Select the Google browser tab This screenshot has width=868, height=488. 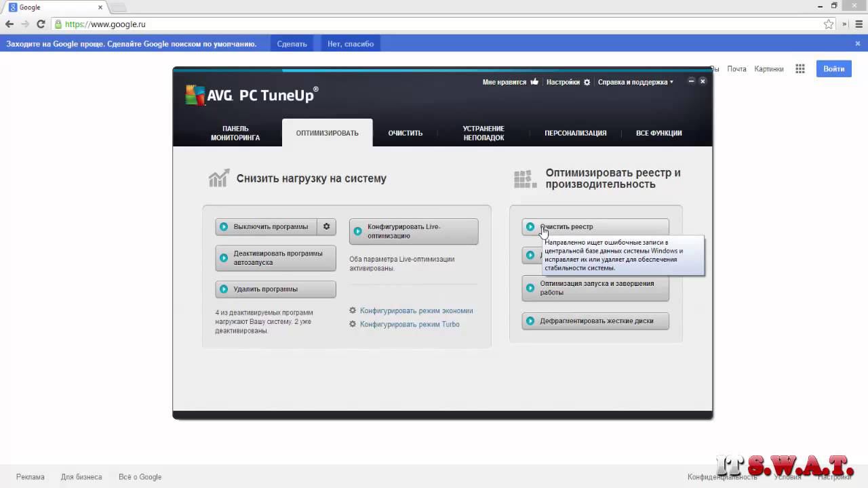point(54,7)
